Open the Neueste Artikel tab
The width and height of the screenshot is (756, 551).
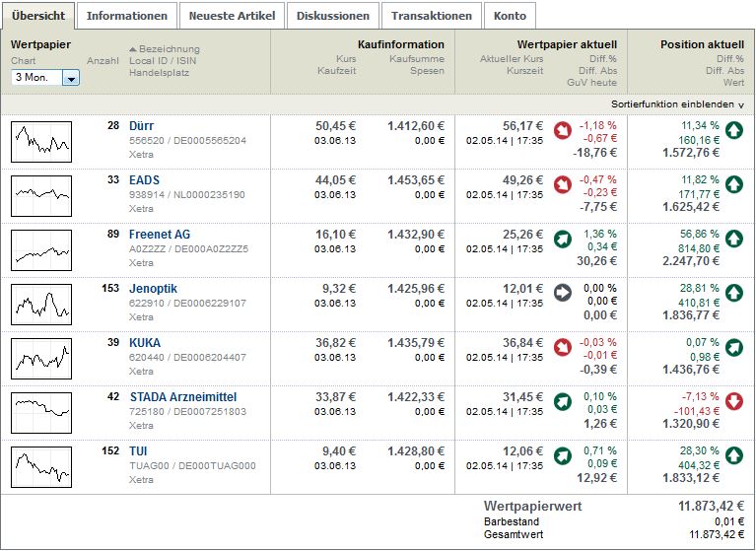click(x=233, y=16)
